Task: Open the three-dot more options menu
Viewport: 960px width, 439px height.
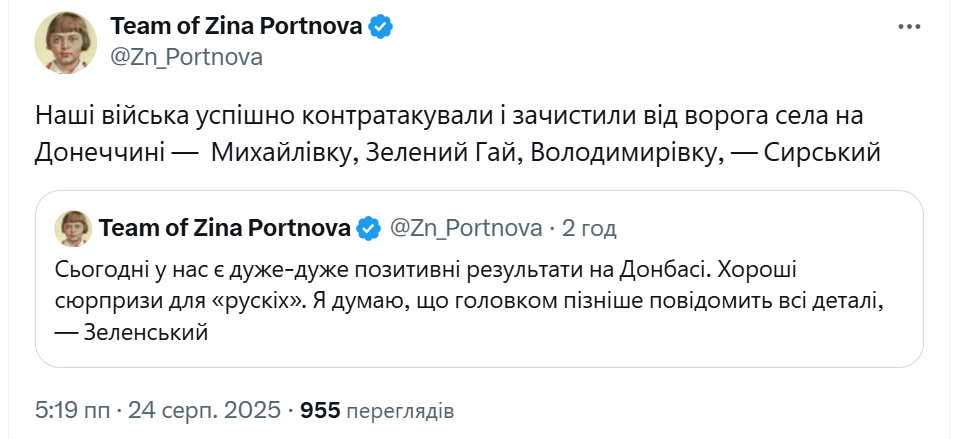Action: [x=908, y=27]
